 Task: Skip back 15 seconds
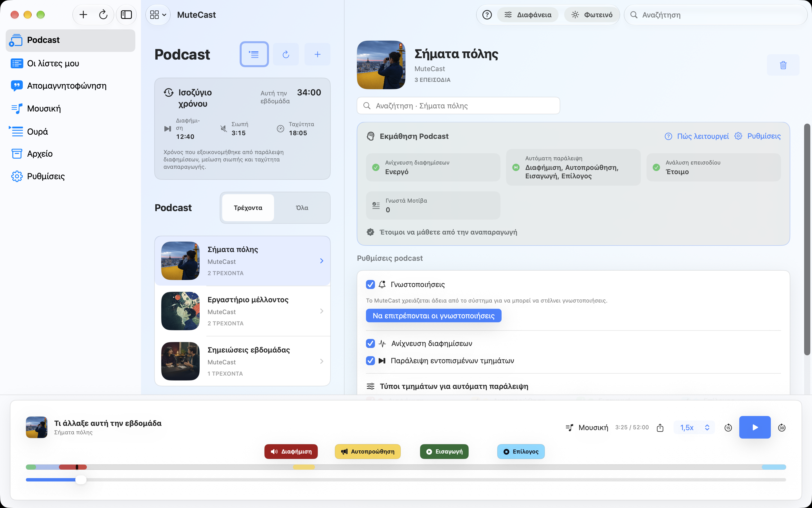click(728, 428)
